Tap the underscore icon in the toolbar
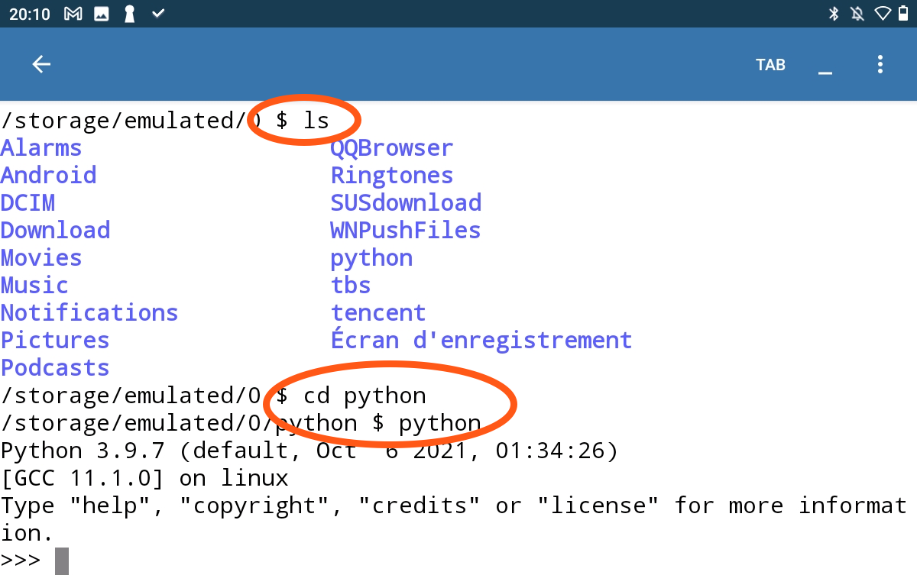Viewport: 917px width, 588px height. (x=825, y=65)
